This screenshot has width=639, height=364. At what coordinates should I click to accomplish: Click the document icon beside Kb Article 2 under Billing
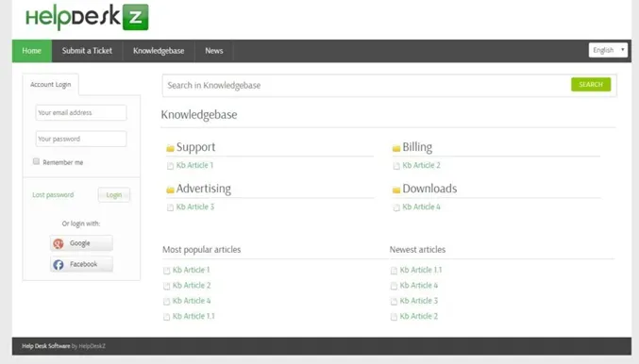396,166
